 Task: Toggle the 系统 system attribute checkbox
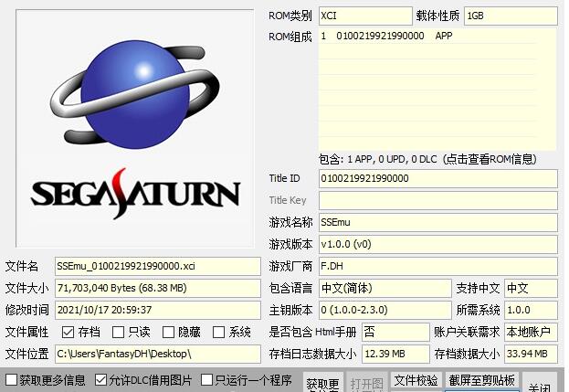click(x=218, y=332)
